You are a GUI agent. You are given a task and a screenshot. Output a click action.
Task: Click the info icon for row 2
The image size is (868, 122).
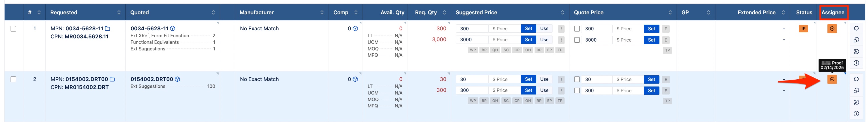pyautogui.click(x=856, y=113)
